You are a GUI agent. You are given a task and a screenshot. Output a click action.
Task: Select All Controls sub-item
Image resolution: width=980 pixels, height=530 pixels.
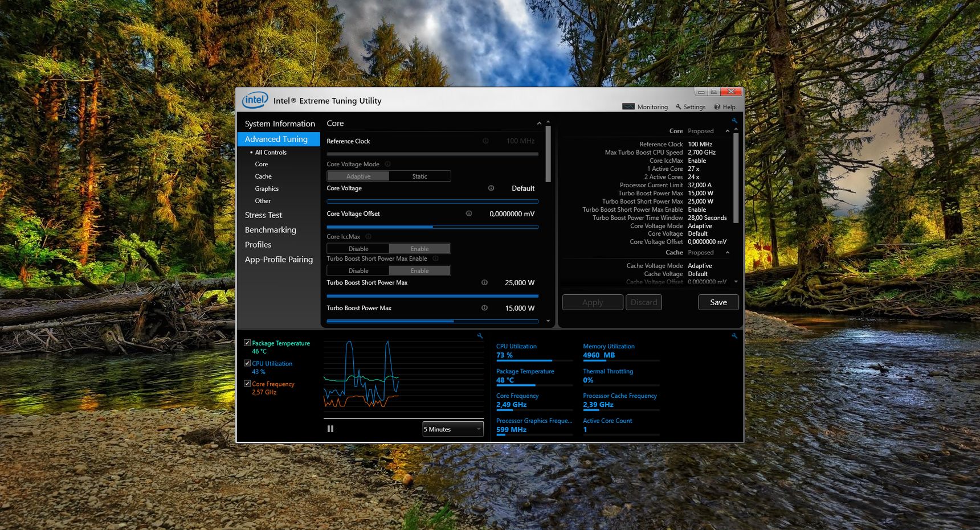271,153
